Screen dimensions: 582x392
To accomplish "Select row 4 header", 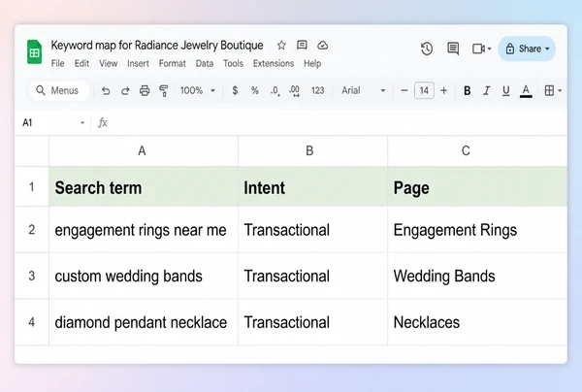I will click(32, 322).
